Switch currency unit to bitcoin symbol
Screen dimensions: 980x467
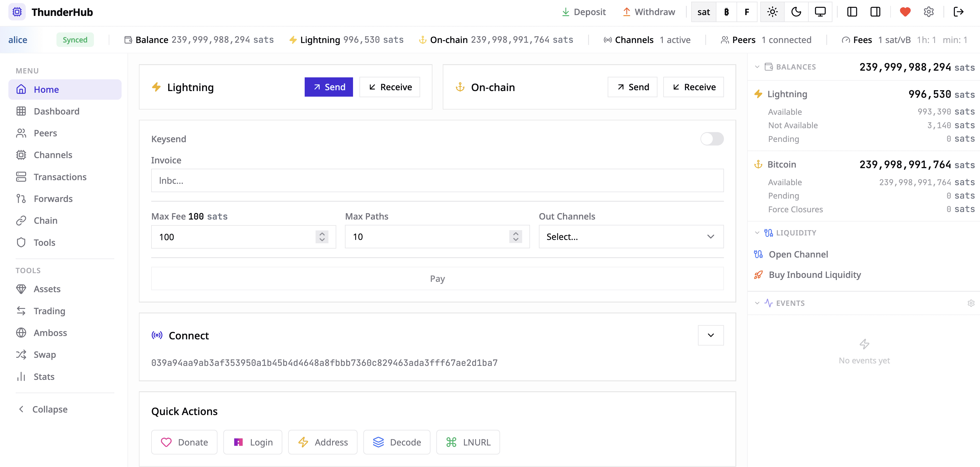click(x=726, y=12)
